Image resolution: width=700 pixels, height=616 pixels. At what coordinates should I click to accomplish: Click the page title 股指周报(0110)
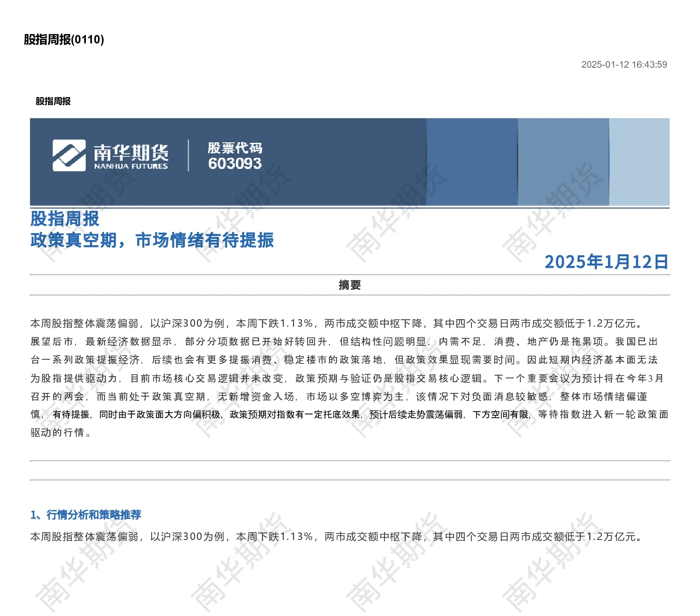coord(64,40)
